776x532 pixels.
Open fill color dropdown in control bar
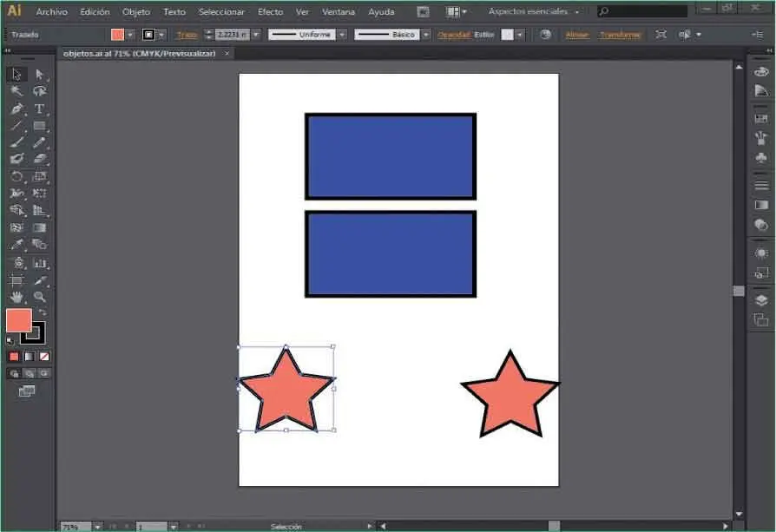[130, 35]
